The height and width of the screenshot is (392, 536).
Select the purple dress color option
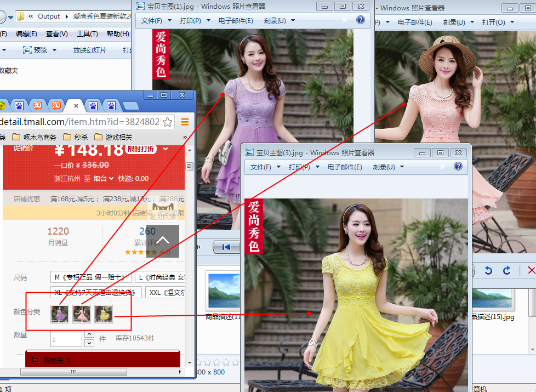pos(60,314)
